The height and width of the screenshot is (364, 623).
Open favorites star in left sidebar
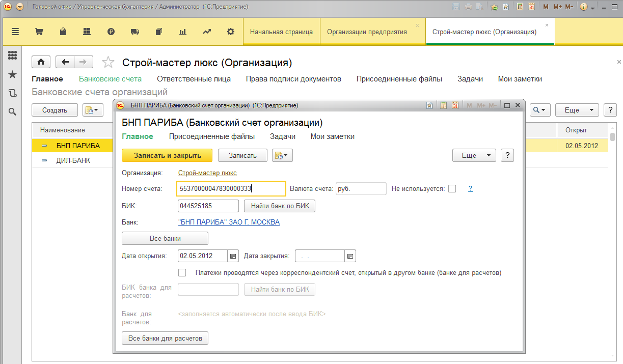13,74
